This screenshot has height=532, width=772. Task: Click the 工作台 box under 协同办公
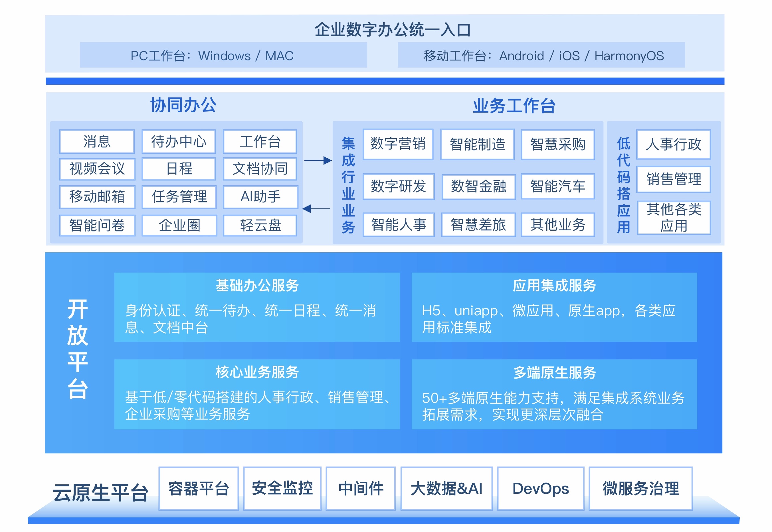260,141
